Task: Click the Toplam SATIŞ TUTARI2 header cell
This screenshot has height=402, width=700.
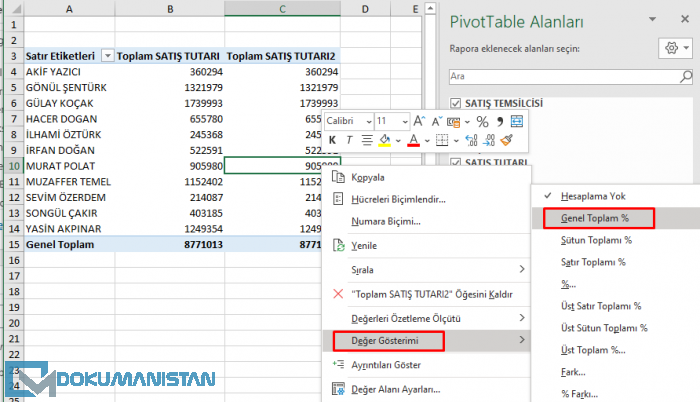Action: tap(282, 56)
